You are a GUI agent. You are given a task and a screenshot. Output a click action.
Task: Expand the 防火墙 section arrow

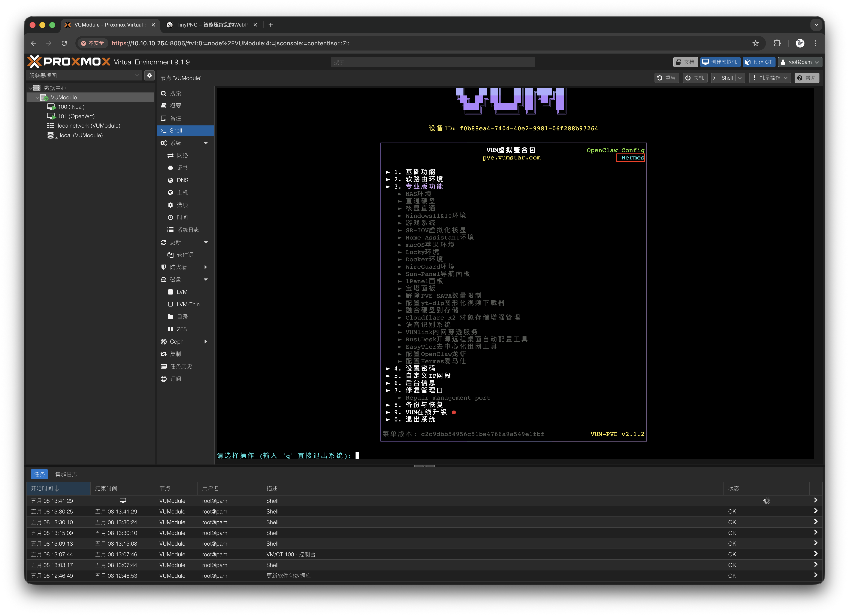[x=206, y=267]
